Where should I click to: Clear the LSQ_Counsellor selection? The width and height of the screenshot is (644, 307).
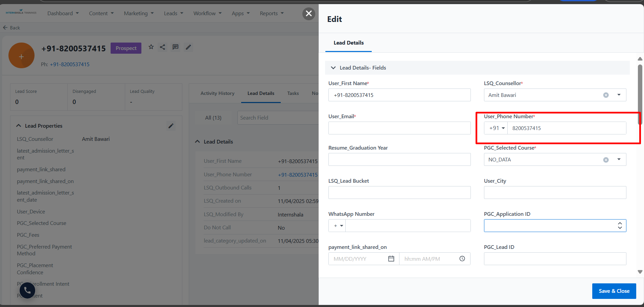pyautogui.click(x=606, y=95)
